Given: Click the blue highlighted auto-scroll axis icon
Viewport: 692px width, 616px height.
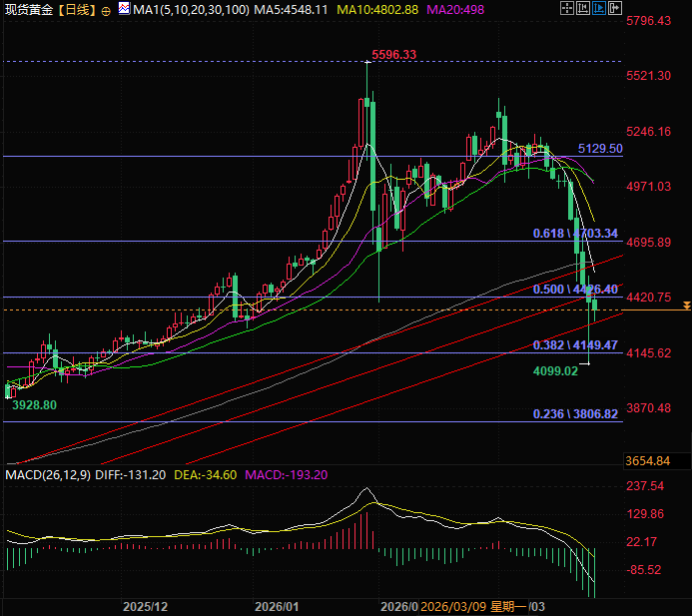Looking at the screenshot, I should click(599, 8).
